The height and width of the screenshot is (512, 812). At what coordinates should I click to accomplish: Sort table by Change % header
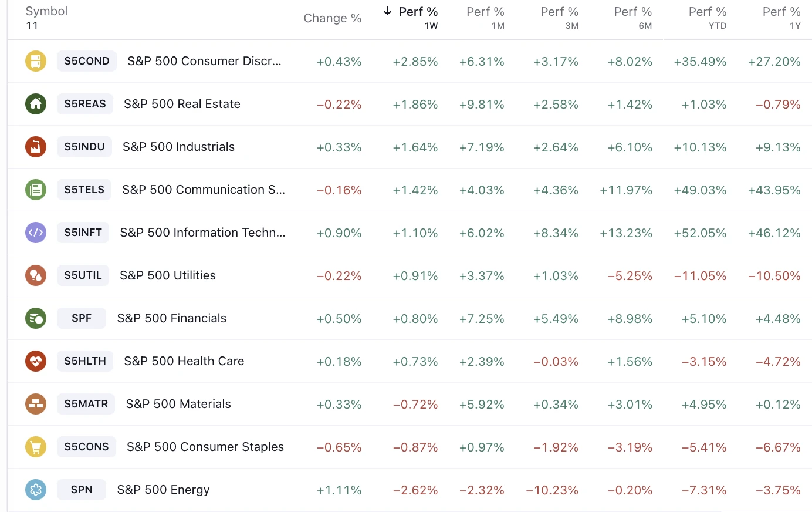(332, 18)
